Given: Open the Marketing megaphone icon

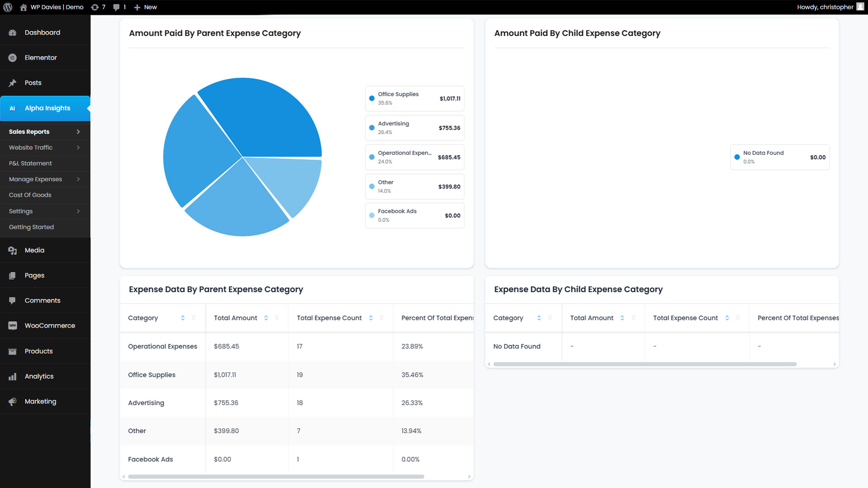Looking at the screenshot, I should [x=13, y=401].
